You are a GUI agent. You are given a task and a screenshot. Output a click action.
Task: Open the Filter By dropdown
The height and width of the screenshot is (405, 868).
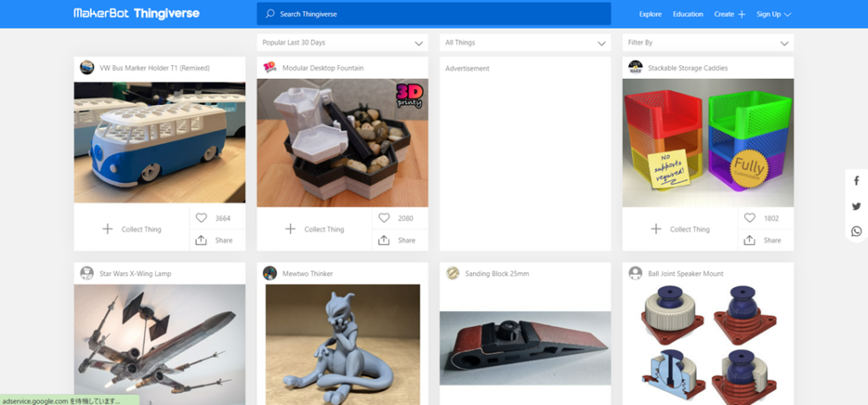tap(708, 42)
